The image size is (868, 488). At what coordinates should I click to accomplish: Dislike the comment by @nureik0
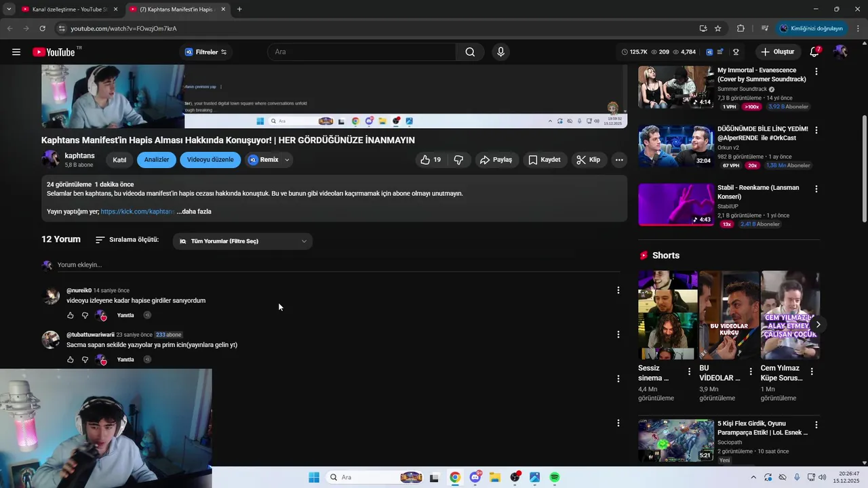(85, 315)
